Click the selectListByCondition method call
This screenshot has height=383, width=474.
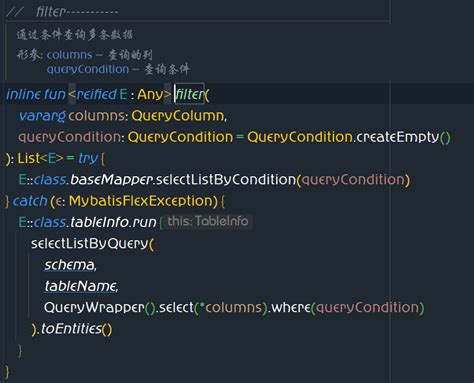[x=226, y=180]
